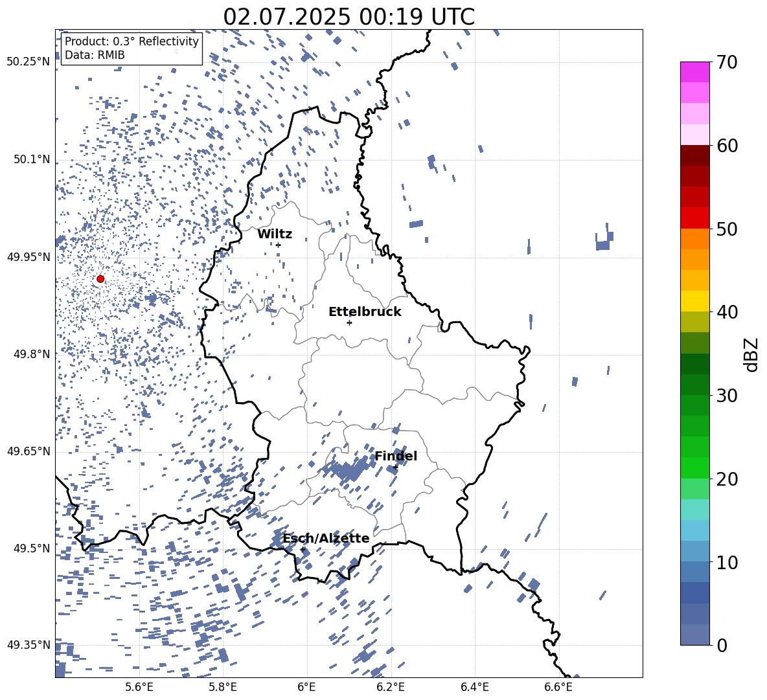Click the 10 tick on the colorbar
Image resolution: width=767 pixels, height=700 pixels.
pyautogui.click(x=726, y=562)
